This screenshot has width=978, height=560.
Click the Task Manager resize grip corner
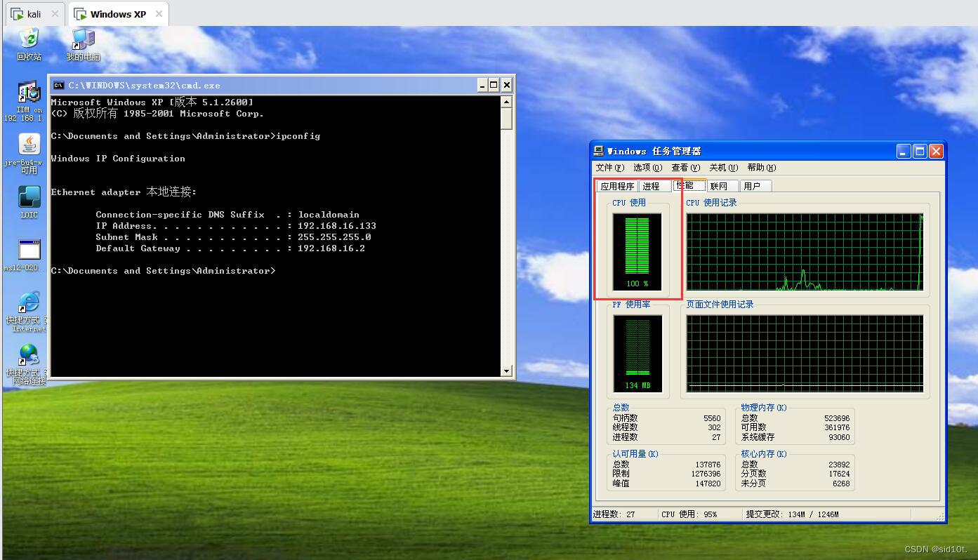pyautogui.click(x=940, y=516)
